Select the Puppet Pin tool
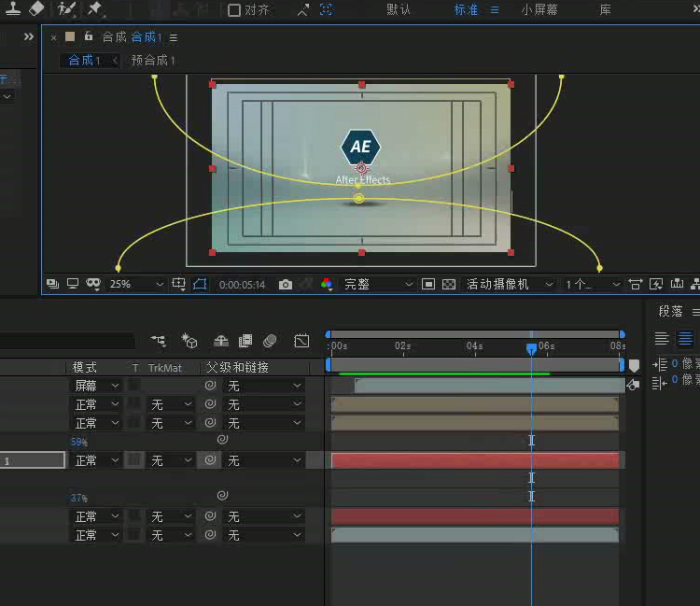Viewport: 700px width, 606px height. (94, 8)
